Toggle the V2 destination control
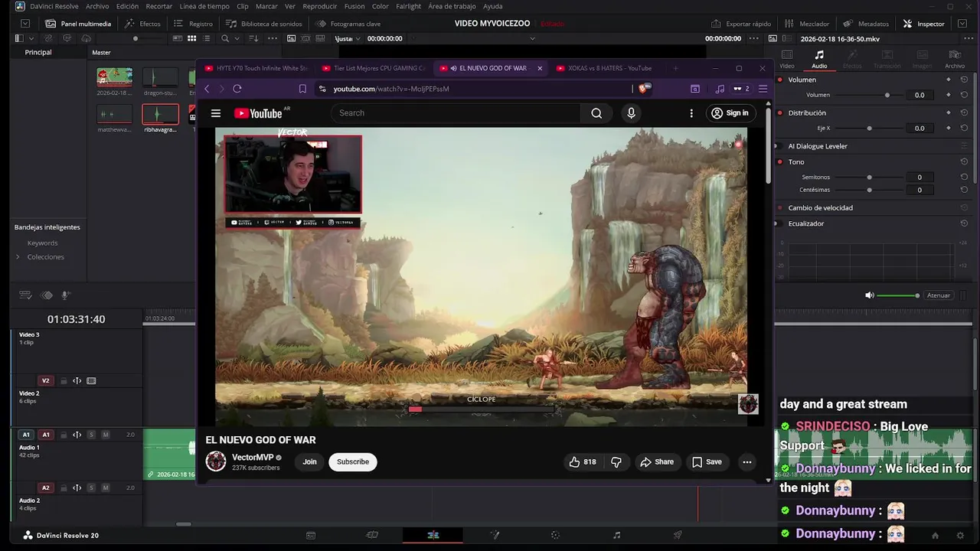Screen dimensions: 980x551 (45, 380)
